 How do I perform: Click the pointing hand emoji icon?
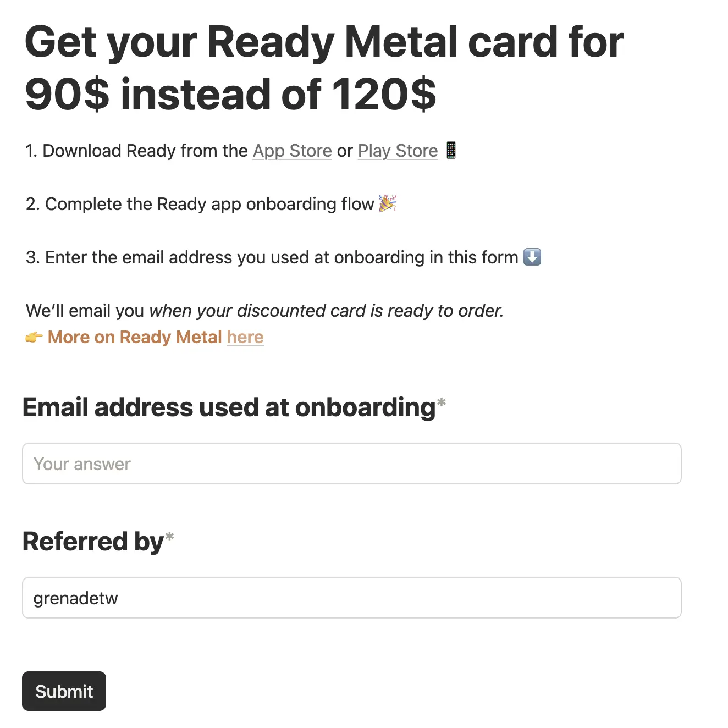(x=34, y=337)
